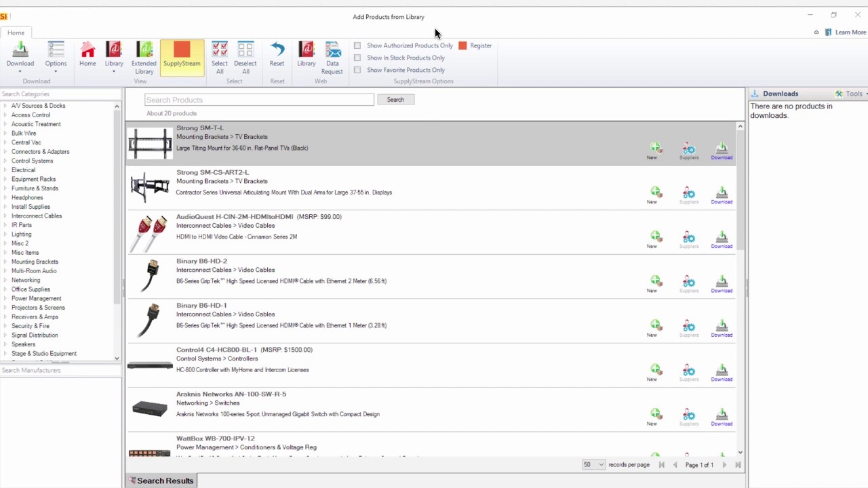Open the Library view icon

pyautogui.click(x=114, y=50)
